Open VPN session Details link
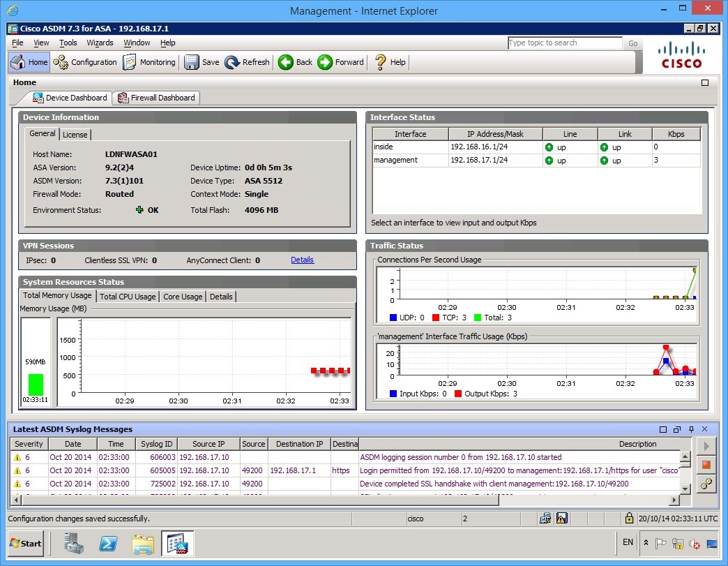Image resolution: width=728 pixels, height=566 pixels. [x=302, y=260]
